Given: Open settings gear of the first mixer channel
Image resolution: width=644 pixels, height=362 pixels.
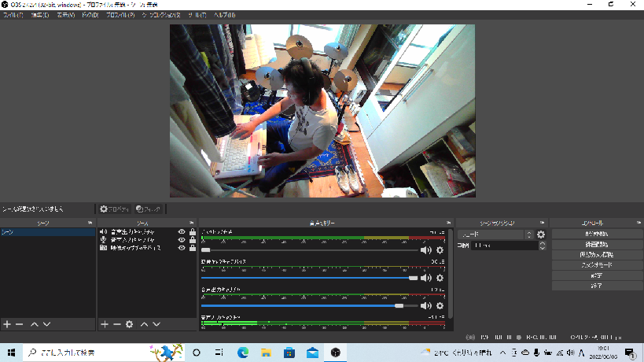Looking at the screenshot, I should [440, 250].
